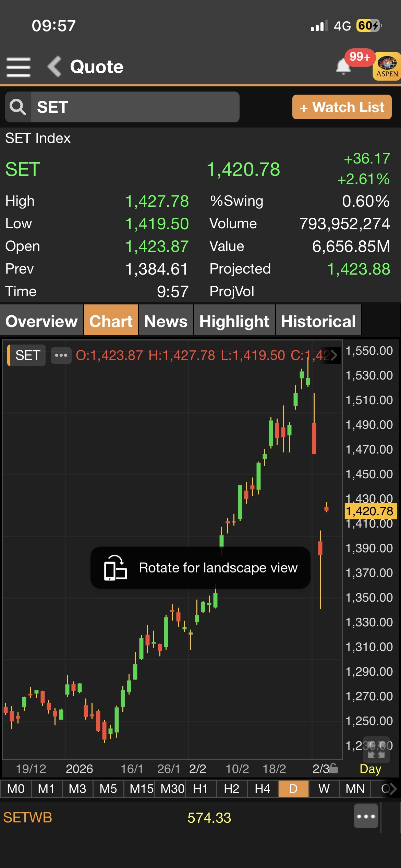Switch to the Overview tab
The width and height of the screenshot is (401, 868).
pos(41,321)
